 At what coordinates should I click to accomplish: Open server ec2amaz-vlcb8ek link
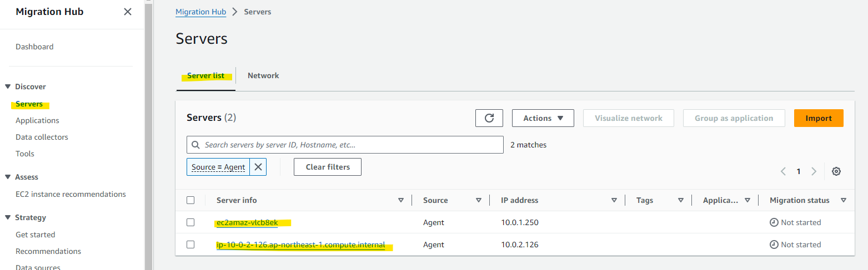click(247, 222)
